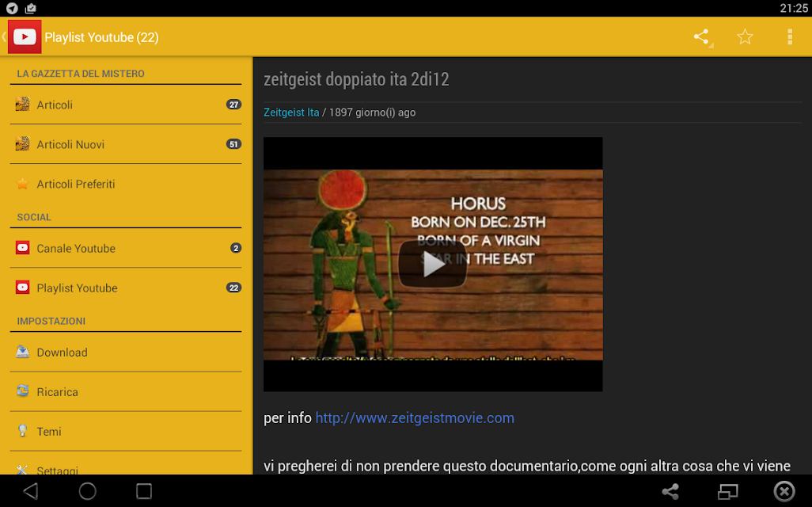The image size is (812, 507).
Task: Click the title zeitgeist doppiato ita 2di12
Action: (356, 79)
